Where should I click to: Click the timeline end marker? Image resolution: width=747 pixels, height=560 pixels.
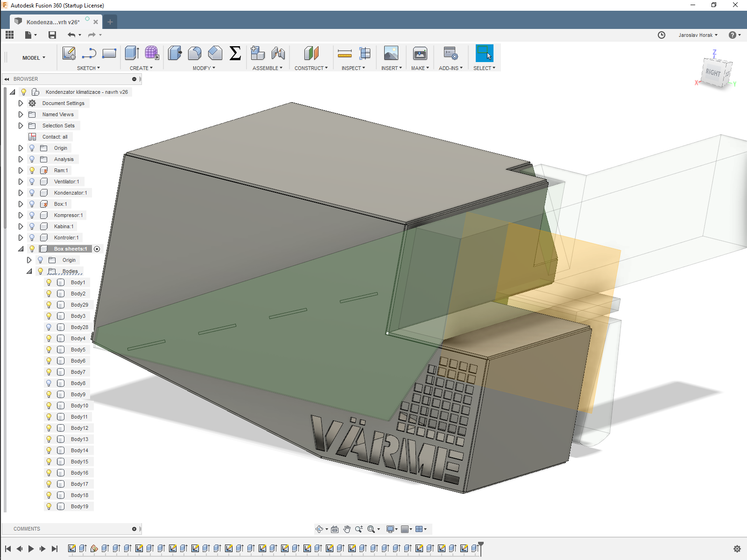pyautogui.click(x=481, y=548)
